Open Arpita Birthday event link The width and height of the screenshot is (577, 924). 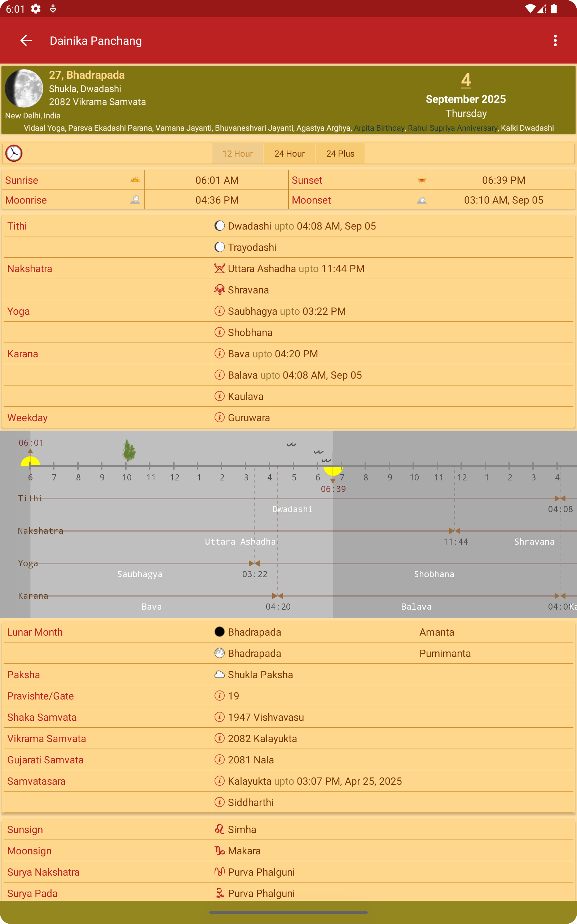pos(379,128)
